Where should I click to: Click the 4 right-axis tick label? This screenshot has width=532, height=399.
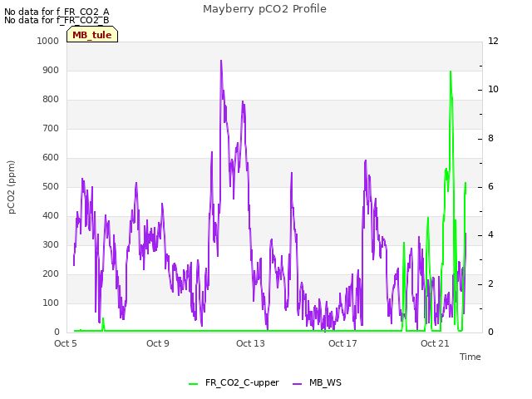pos(490,235)
